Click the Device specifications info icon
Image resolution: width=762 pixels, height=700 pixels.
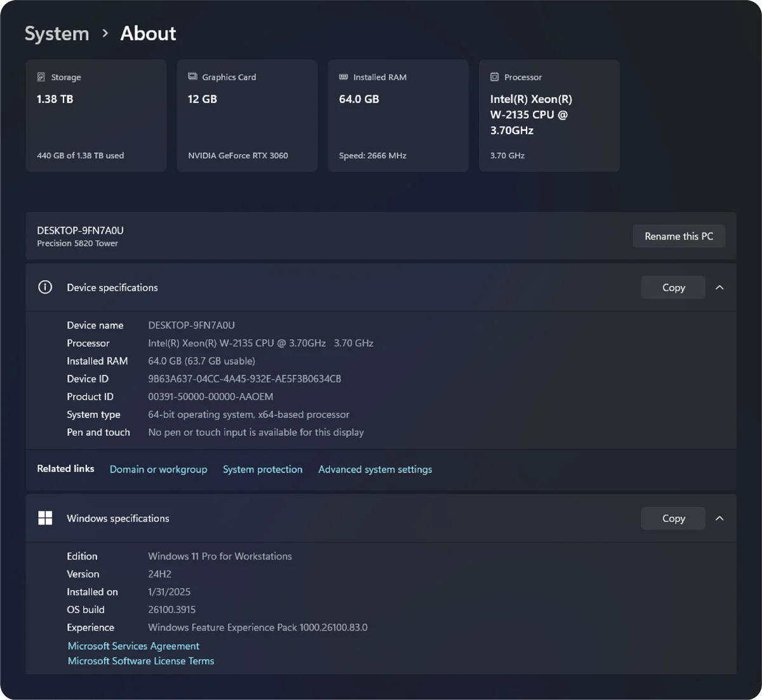(45, 287)
